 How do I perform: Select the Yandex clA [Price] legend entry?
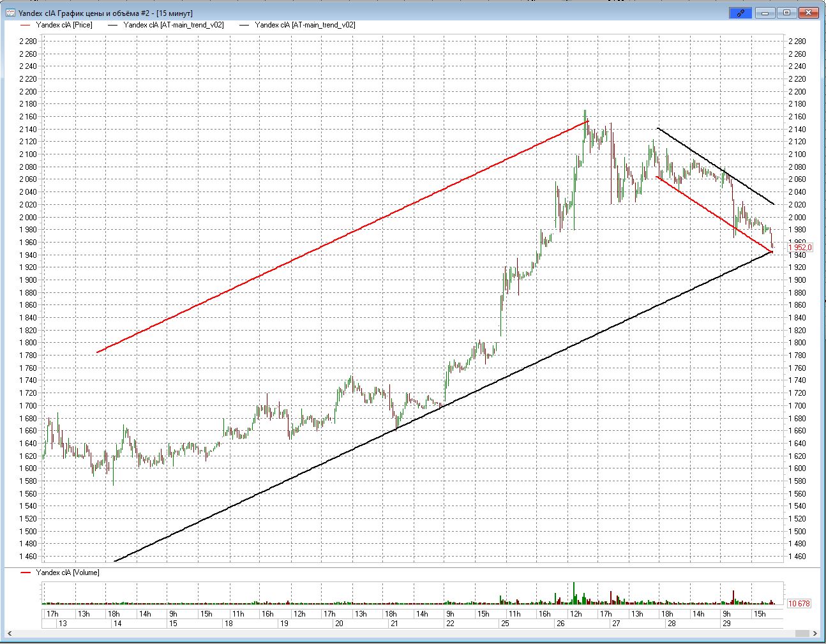click(64, 25)
